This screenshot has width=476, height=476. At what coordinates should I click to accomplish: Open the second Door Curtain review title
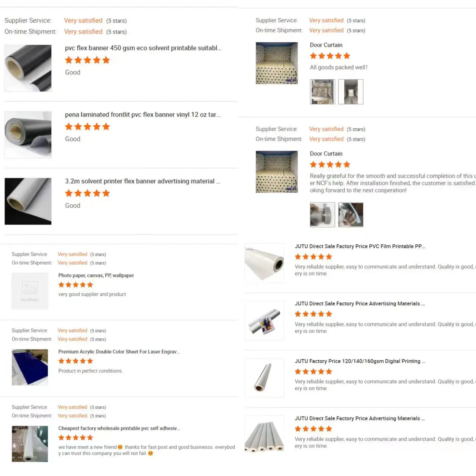click(326, 154)
